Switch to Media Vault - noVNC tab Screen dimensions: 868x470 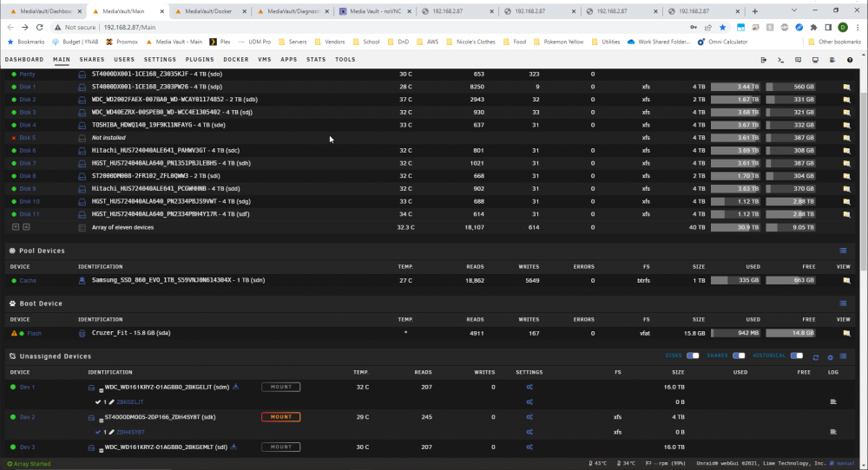click(375, 11)
